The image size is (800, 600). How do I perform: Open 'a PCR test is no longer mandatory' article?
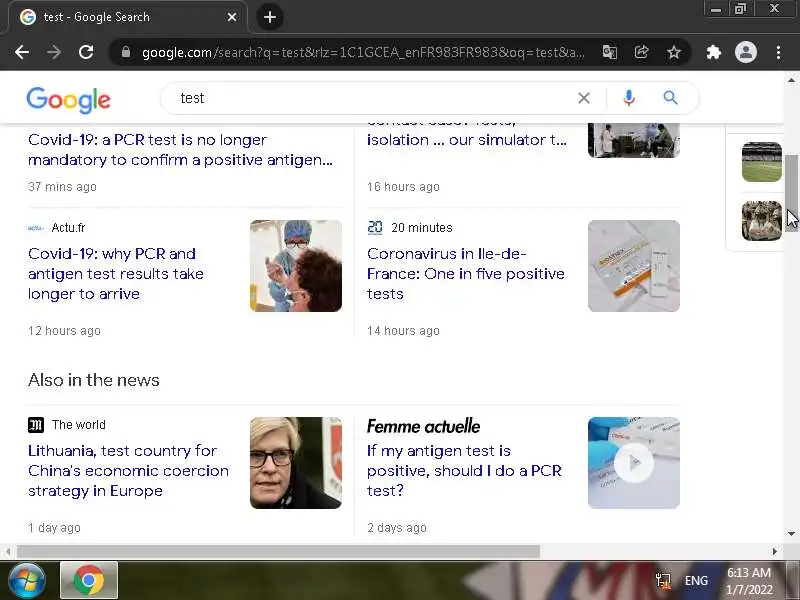coord(180,149)
